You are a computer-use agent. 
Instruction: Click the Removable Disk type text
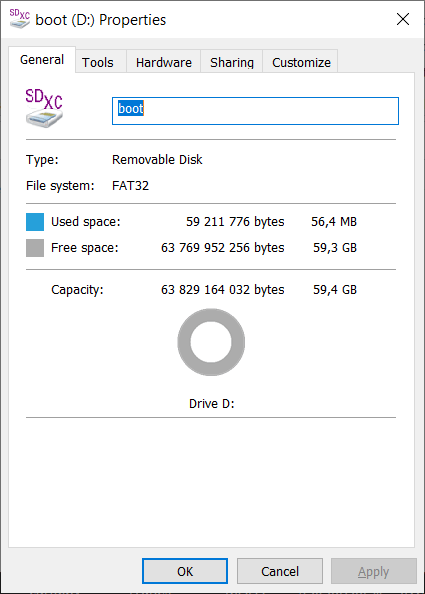pyautogui.click(x=157, y=159)
